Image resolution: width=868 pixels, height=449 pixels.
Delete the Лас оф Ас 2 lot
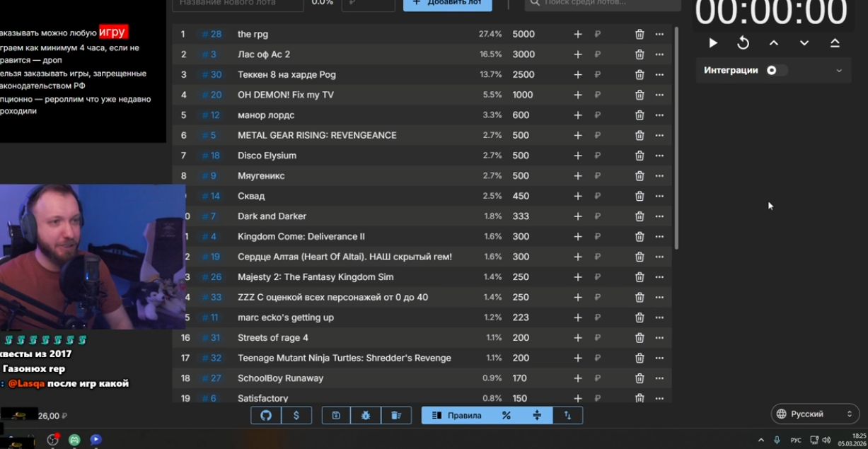(640, 54)
